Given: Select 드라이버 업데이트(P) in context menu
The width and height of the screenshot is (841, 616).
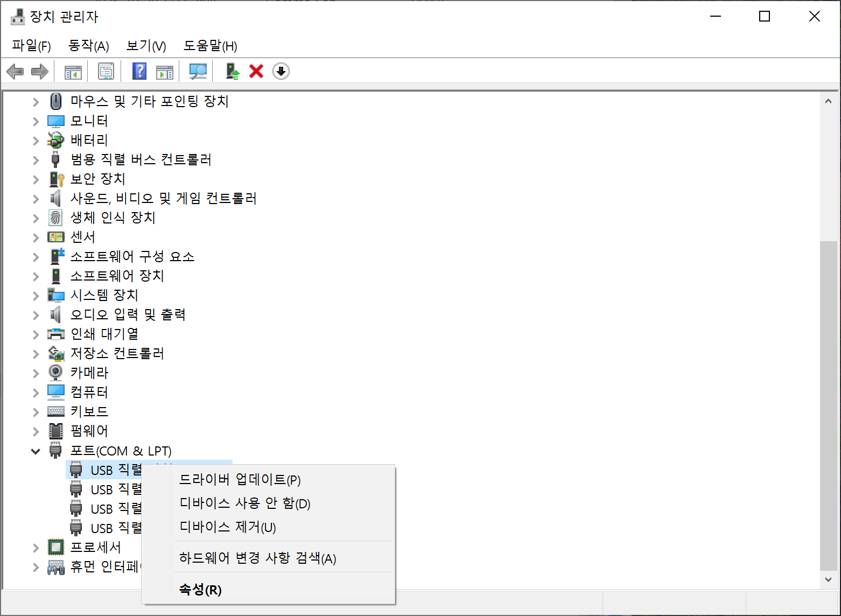Looking at the screenshot, I should pyautogui.click(x=240, y=479).
